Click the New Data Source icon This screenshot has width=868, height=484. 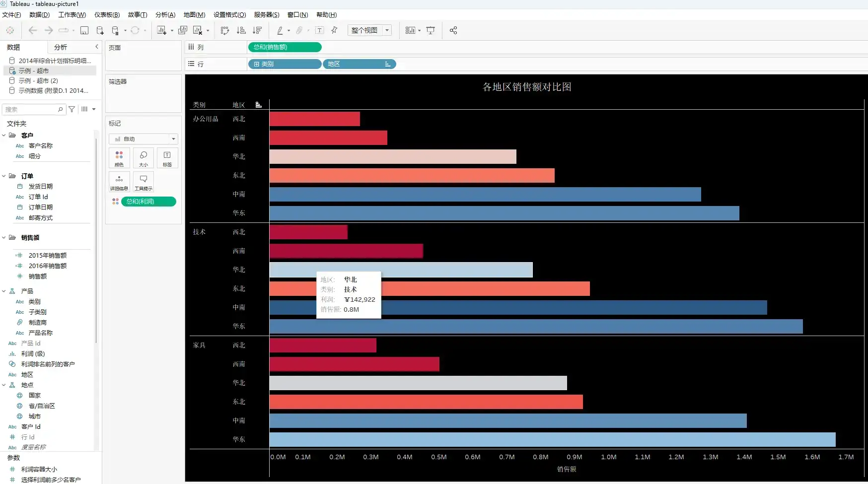pos(100,30)
